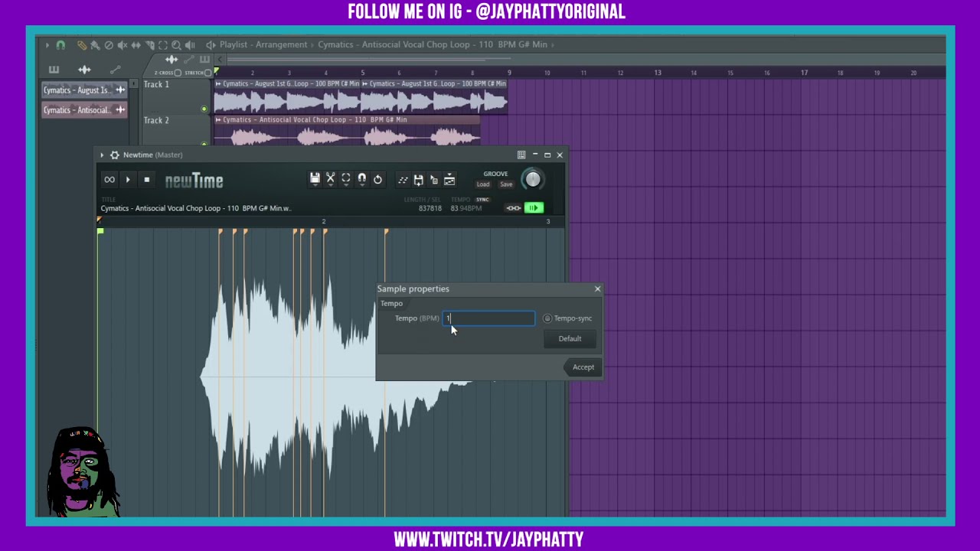Toggle the link icon beside green button
This screenshot has height=551, width=980.
[x=513, y=208]
